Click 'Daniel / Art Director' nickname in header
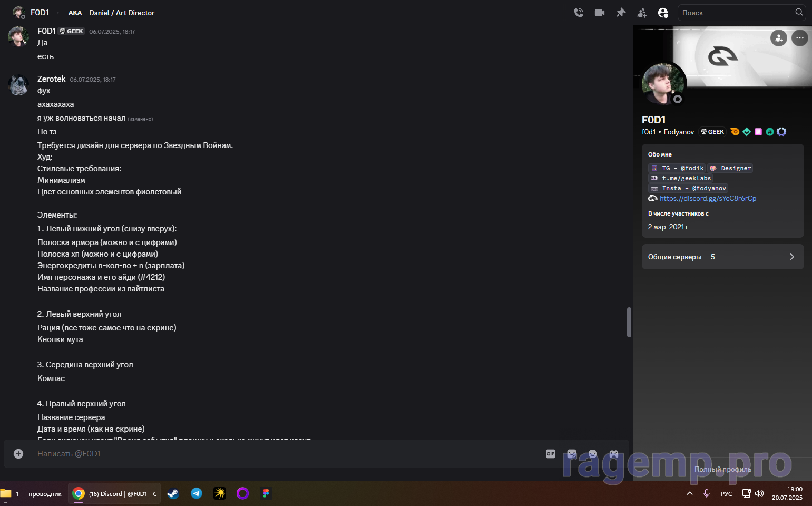The height and width of the screenshot is (506, 812). [x=122, y=13]
